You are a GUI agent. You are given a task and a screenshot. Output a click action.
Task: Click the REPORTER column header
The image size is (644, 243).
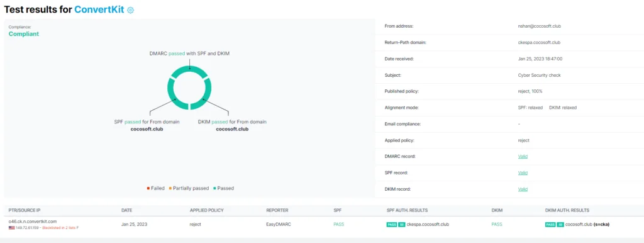coord(277,210)
